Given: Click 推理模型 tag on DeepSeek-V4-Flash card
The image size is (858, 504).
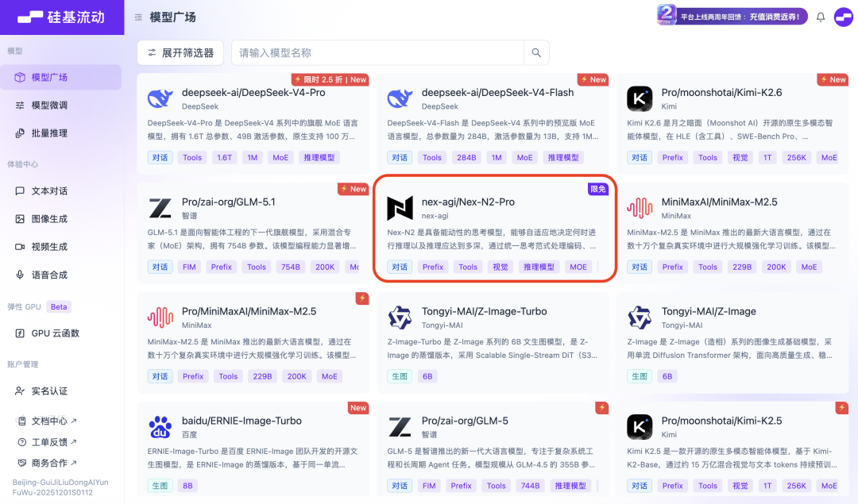Looking at the screenshot, I should point(563,157).
